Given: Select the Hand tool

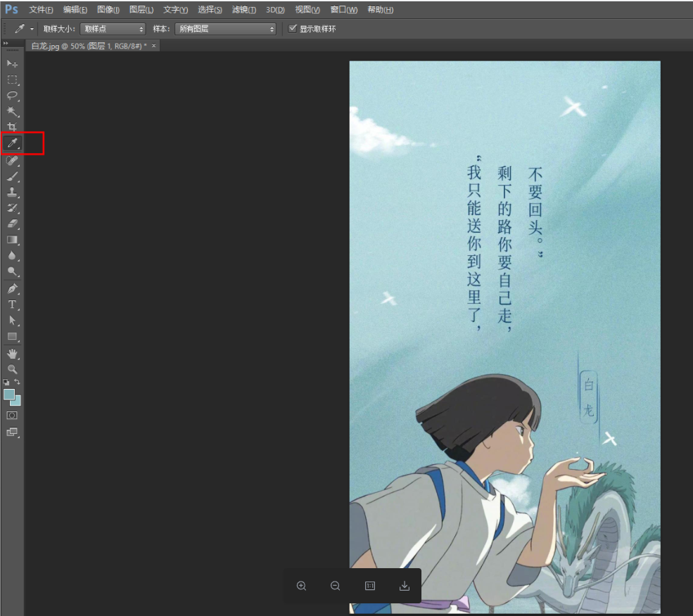Looking at the screenshot, I should (x=11, y=352).
